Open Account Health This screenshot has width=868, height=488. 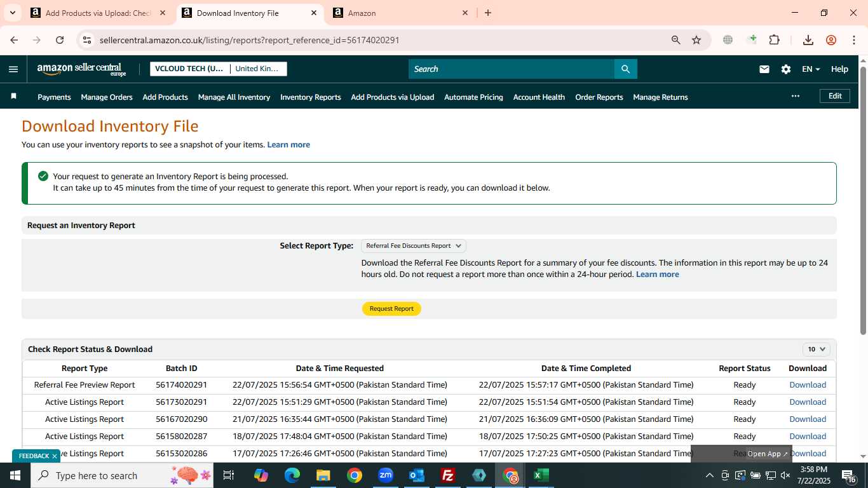tap(539, 97)
